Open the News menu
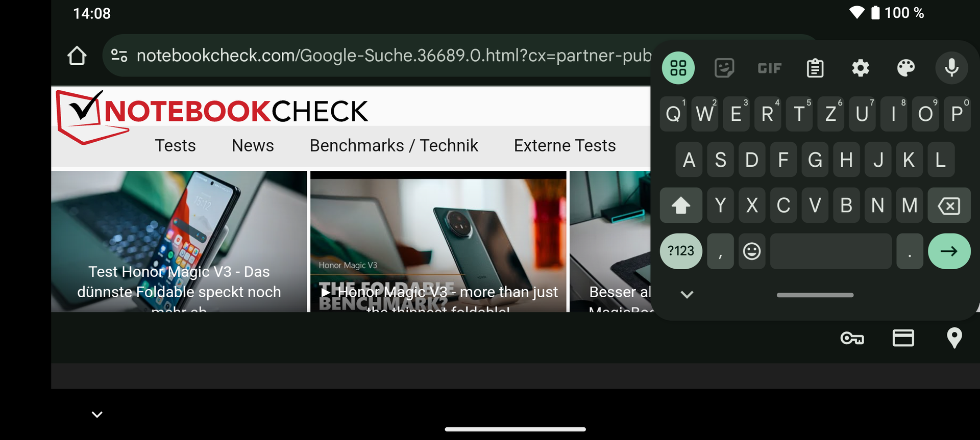Image resolution: width=980 pixels, height=440 pixels. (253, 146)
